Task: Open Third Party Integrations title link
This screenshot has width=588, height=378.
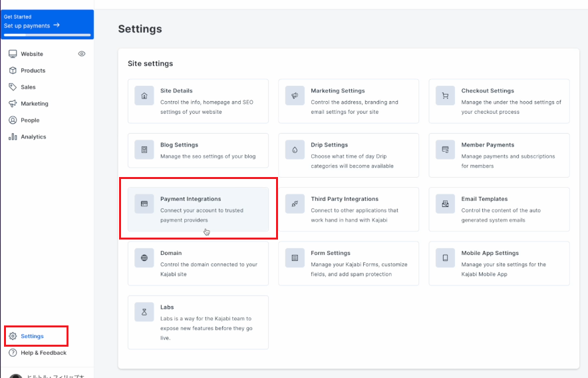Action: tap(345, 199)
